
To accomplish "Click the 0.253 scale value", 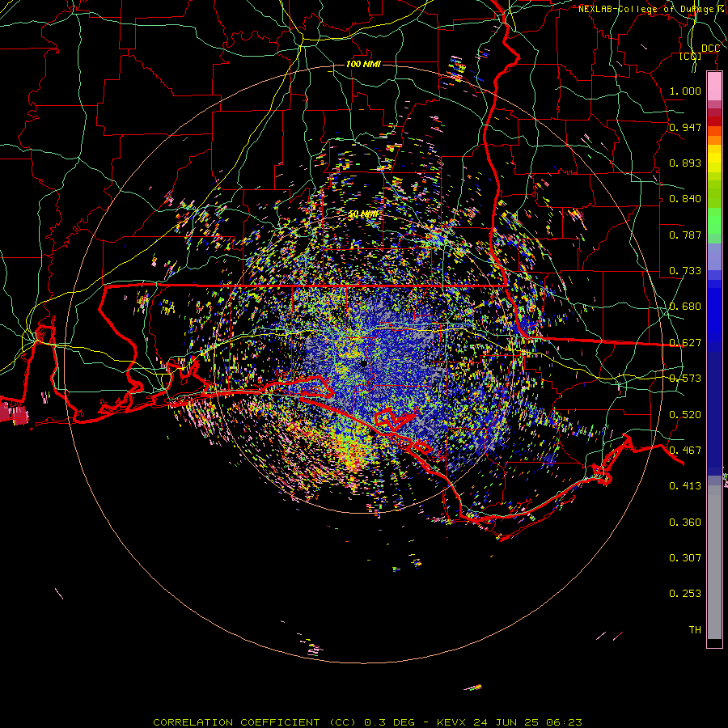I will coord(685,594).
